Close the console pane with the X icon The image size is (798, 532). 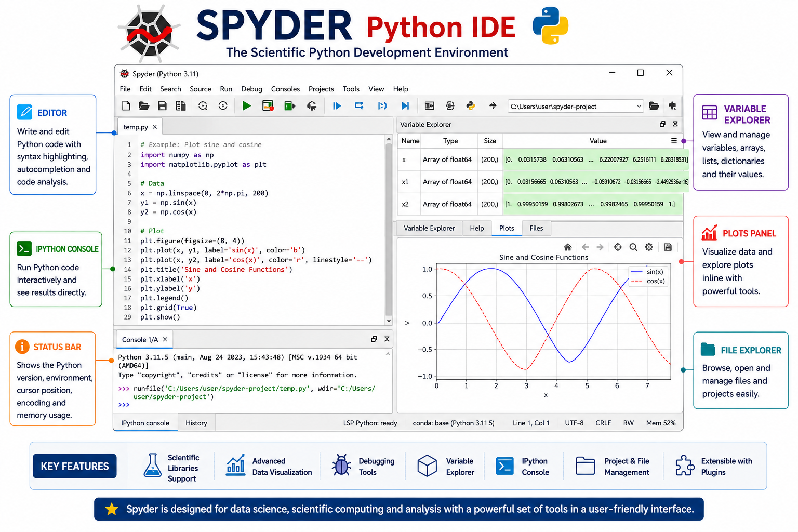pos(387,339)
